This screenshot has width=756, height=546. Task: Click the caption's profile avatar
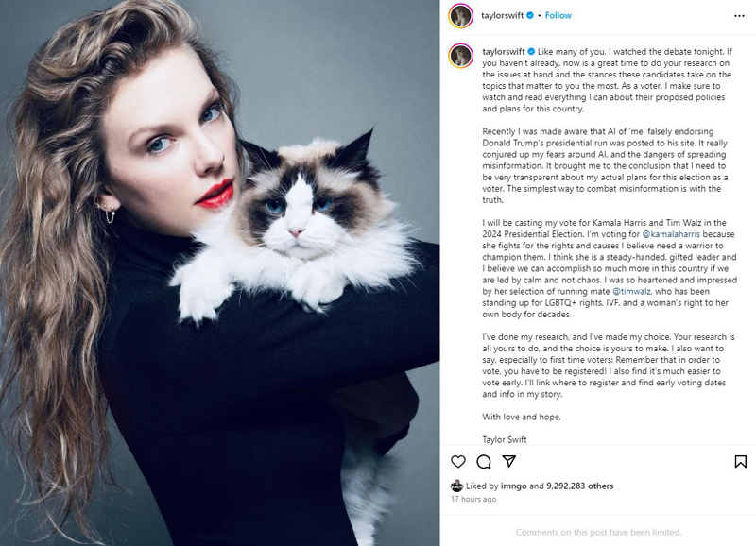click(461, 56)
